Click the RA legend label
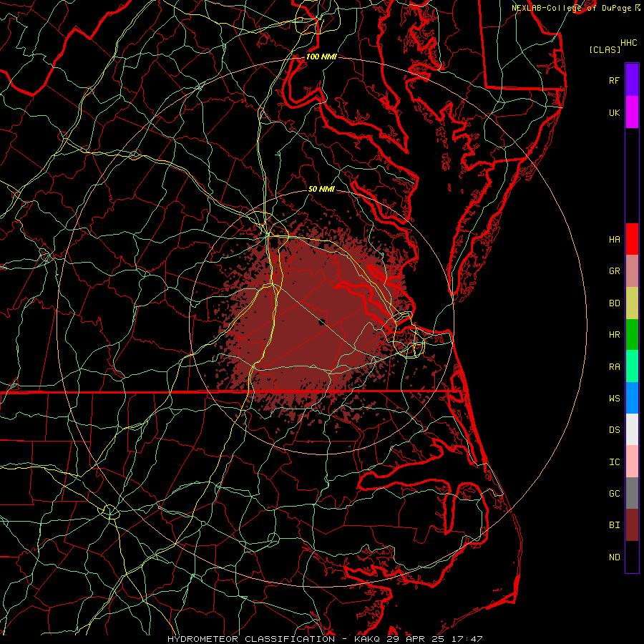The height and width of the screenshot is (644, 644). [x=614, y=367]
